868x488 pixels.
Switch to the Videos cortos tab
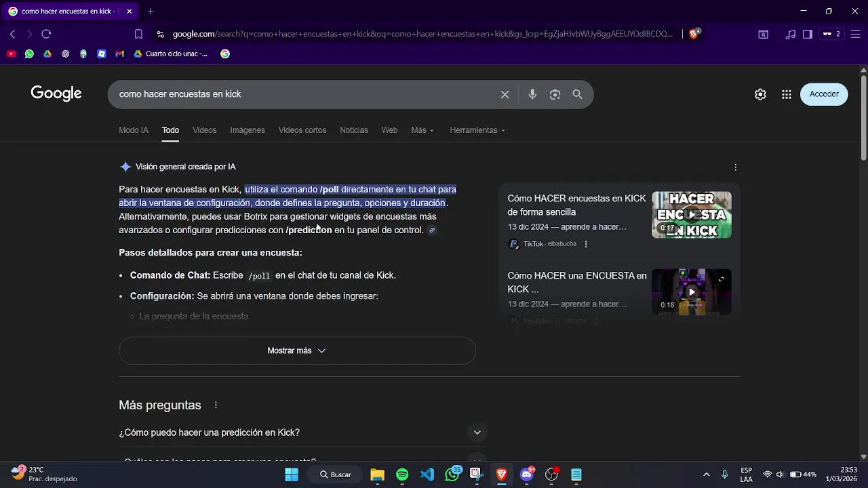[x=302, y=130]
